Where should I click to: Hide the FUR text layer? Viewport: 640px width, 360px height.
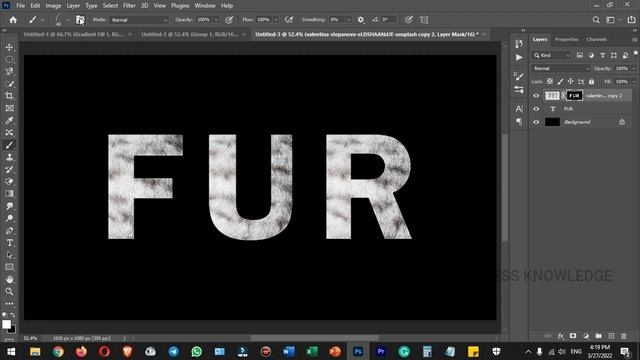[536, 109]
